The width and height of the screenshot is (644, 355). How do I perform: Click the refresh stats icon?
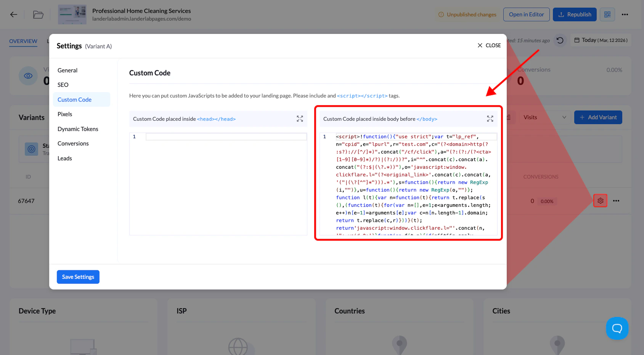pos(560,40)
